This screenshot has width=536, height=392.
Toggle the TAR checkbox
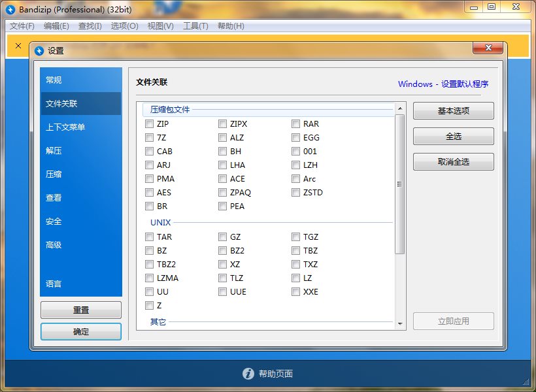pos(149,237)
